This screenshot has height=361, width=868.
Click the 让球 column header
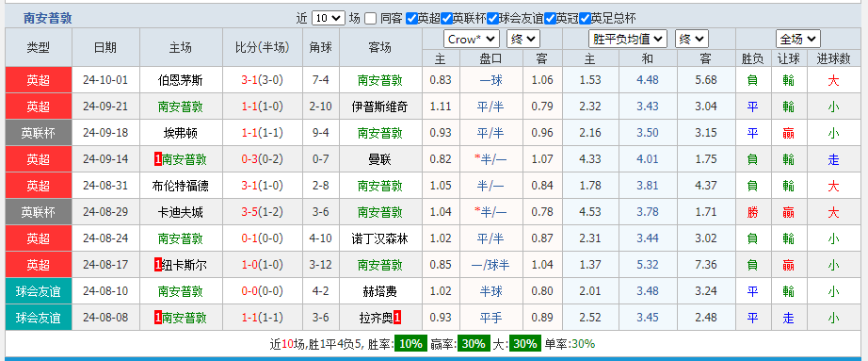[788, 58]
